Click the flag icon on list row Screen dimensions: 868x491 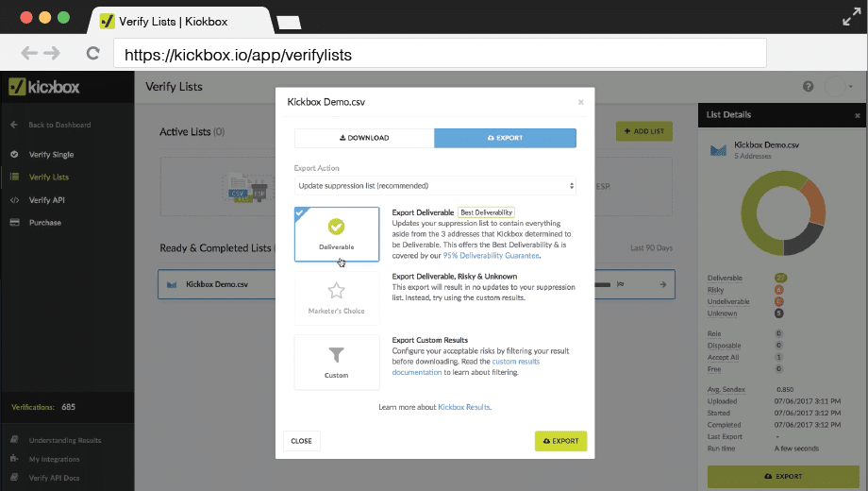tap(621, 284)
